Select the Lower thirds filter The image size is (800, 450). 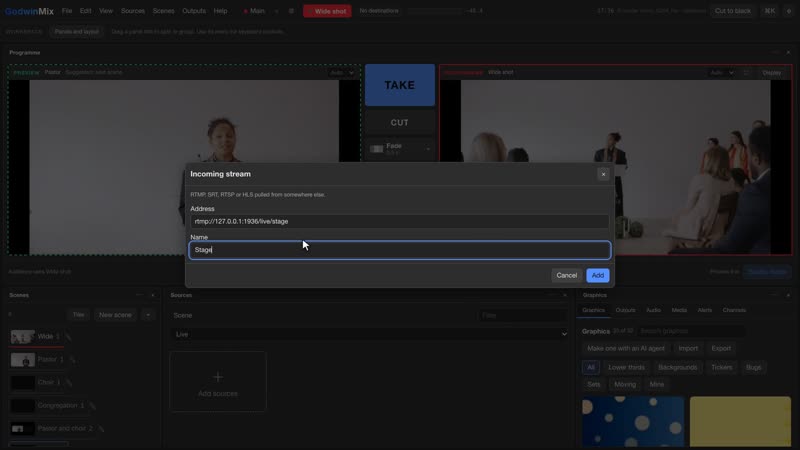(626, 367)
